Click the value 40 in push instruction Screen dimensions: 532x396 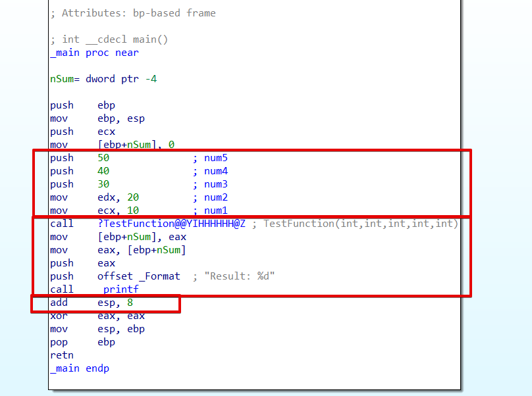[103, 171]
